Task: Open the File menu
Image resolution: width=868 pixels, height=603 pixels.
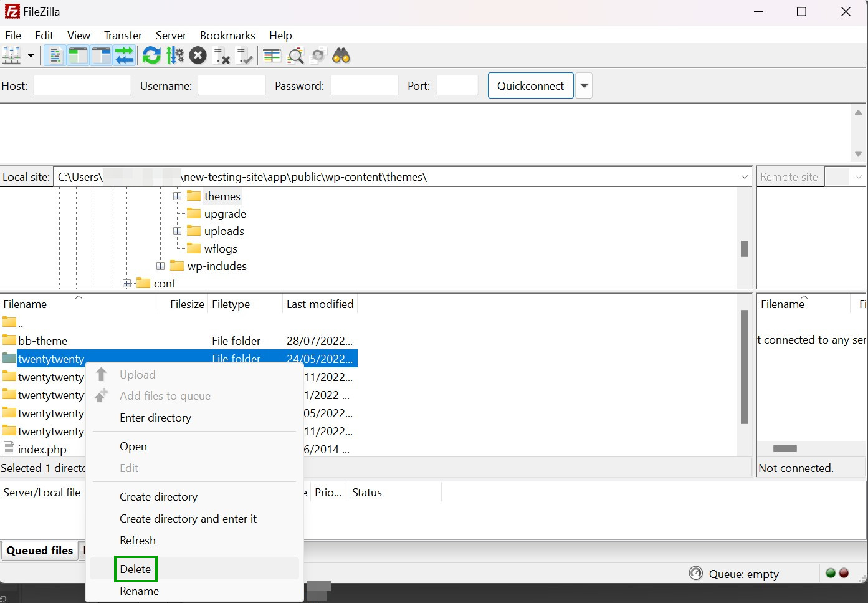Action: (x=13, y=36)
